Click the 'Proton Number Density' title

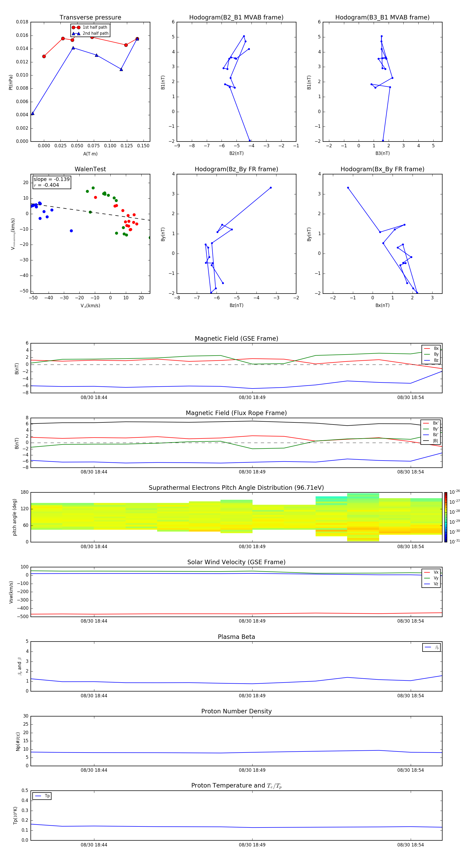[x=236, y=711]
